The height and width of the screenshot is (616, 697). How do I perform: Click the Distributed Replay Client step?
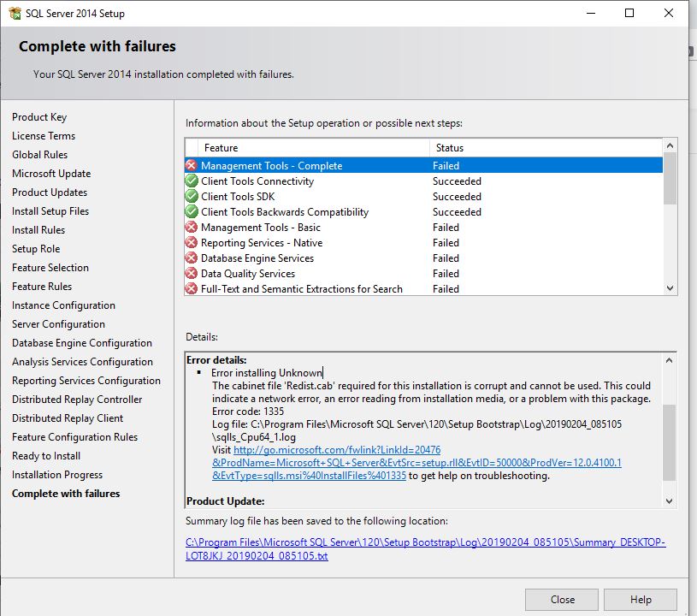pyautogui.click(x=68, y=418)
